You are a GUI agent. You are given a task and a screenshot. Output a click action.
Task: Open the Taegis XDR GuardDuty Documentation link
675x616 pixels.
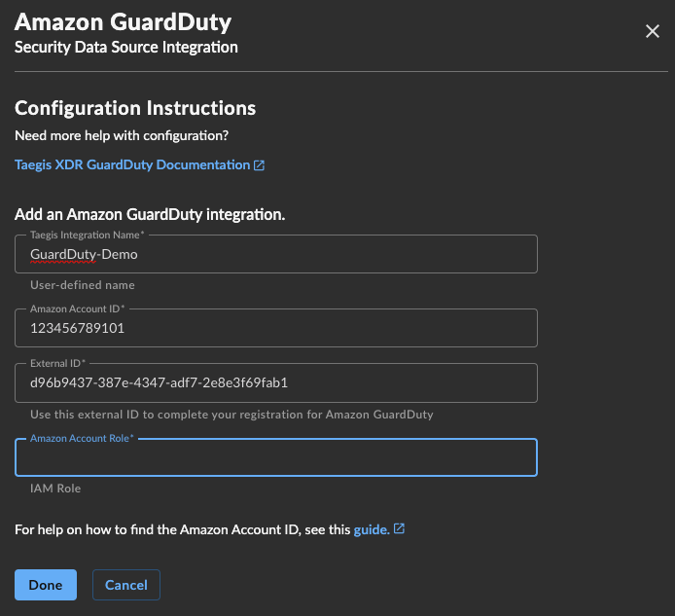[132, 165]
